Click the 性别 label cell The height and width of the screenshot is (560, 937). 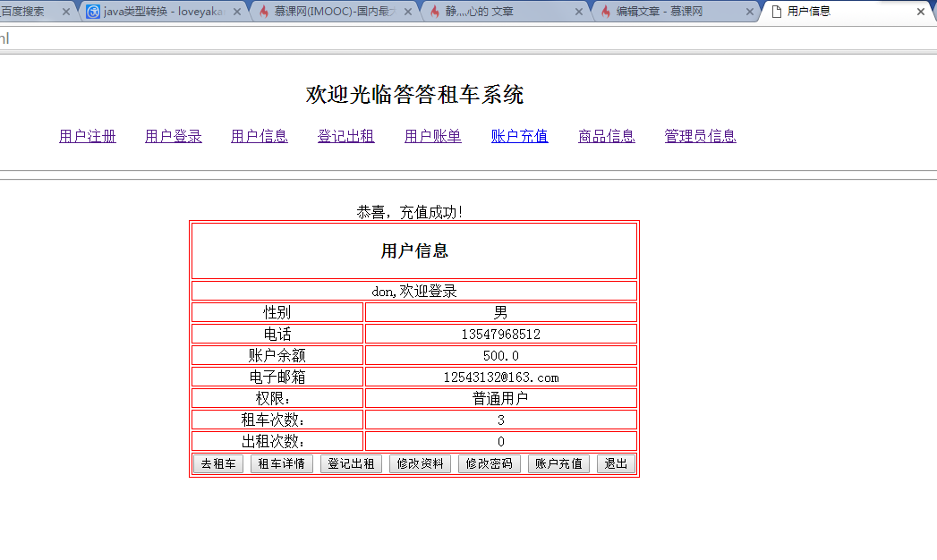click(277, 312)
